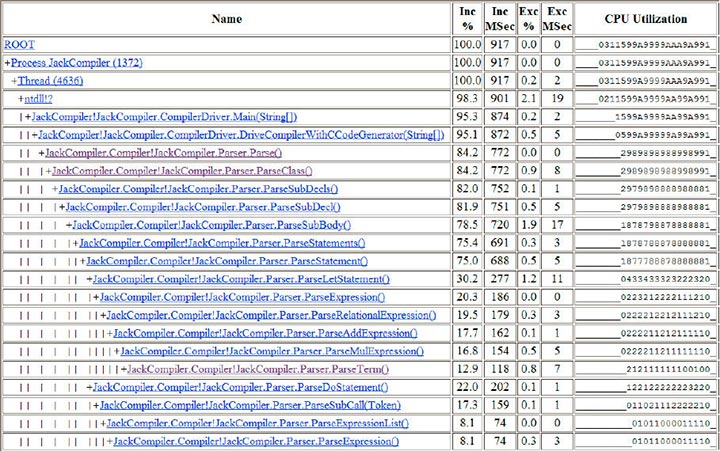
Task: Click the Exc MSec column header
Action: pos(557,19)
